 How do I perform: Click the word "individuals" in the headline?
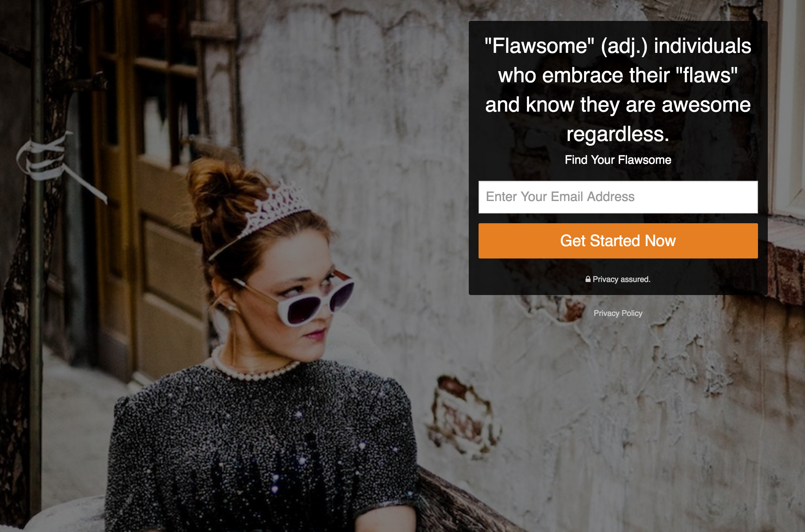pyautogui.click(x=702, y=46)
